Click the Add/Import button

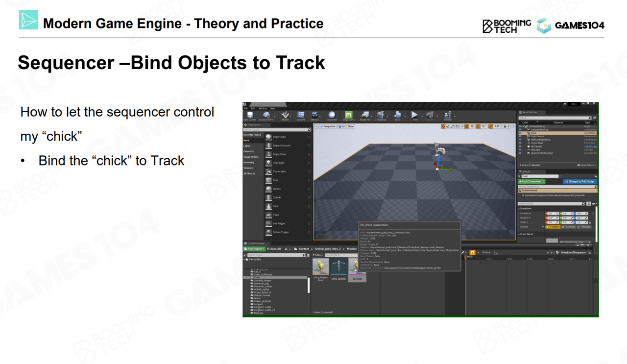[253, 249]
